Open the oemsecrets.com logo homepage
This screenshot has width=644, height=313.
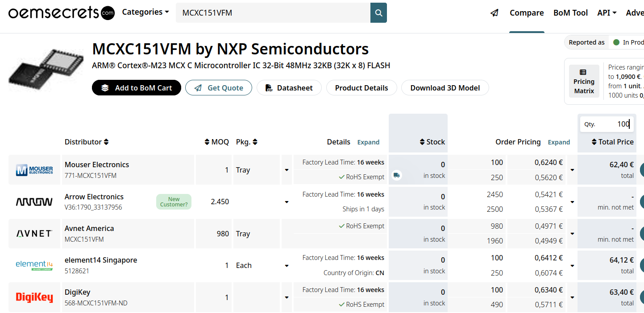coord(62,13)
